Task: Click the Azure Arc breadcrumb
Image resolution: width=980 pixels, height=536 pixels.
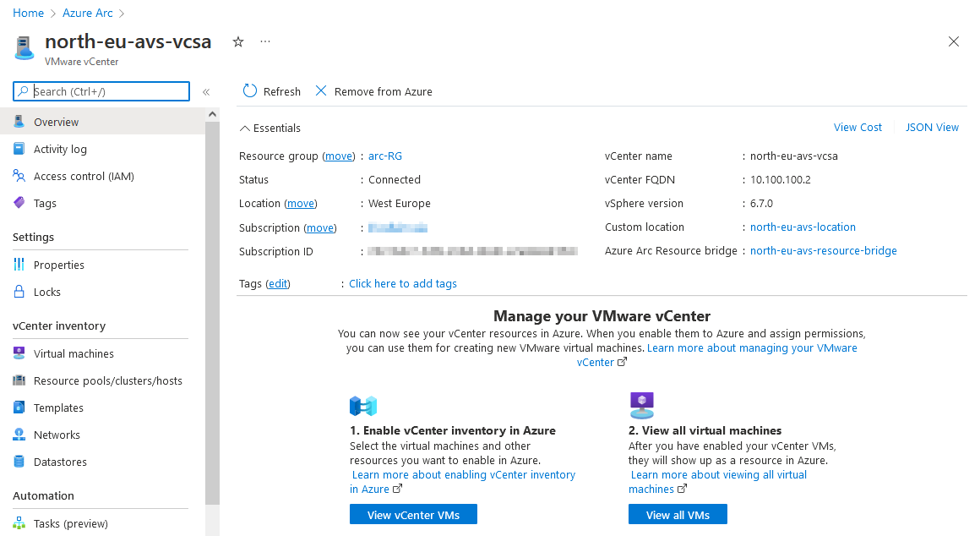Action: pyautogui.click(x=88, y=14)
